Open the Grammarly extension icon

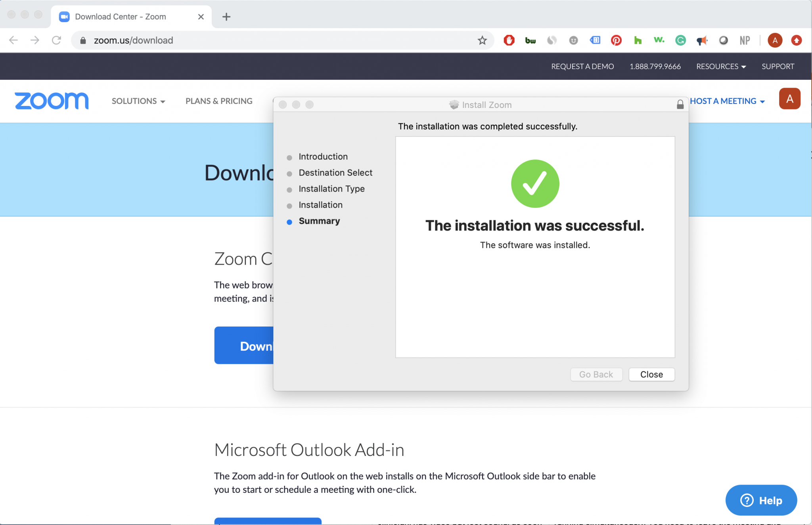680,40
